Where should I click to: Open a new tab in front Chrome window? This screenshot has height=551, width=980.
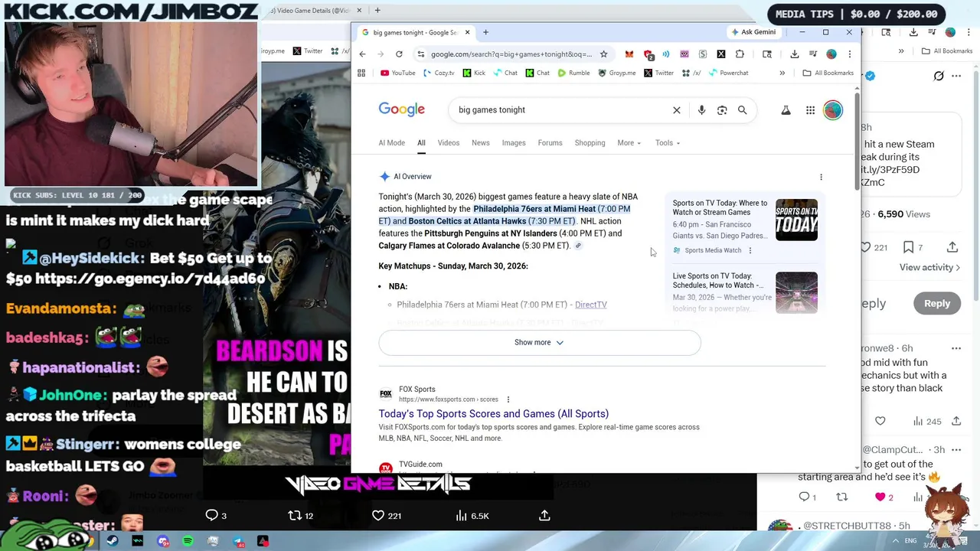(x=485, y=32)
